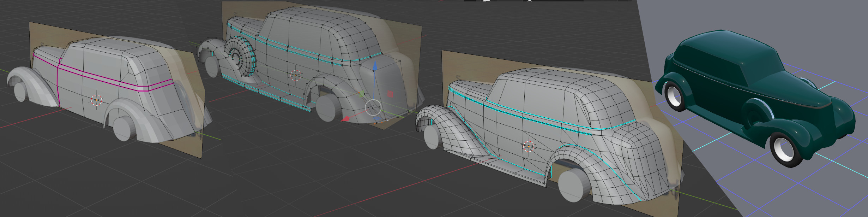Click the 3D cursor on the third car mesh

tap(528, 146)
